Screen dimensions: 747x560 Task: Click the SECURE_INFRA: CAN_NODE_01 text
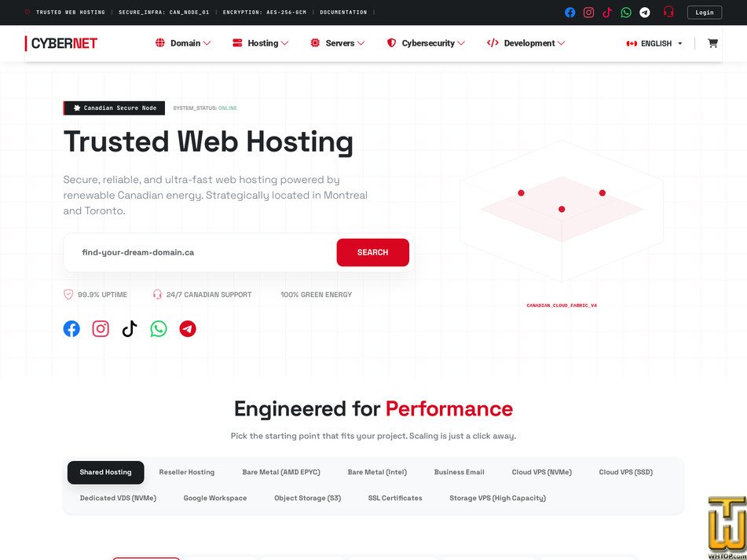[164, 13]
